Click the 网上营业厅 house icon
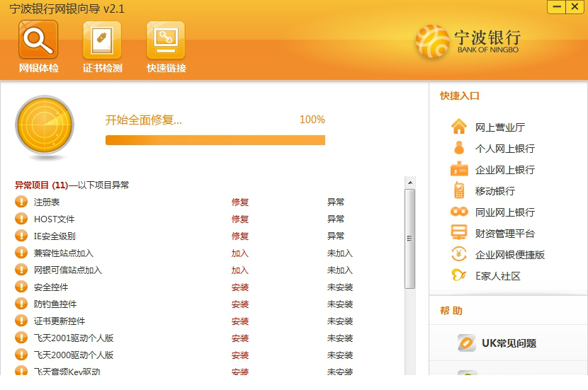Screen dimensions: 588x390 [x=458, y=127]
